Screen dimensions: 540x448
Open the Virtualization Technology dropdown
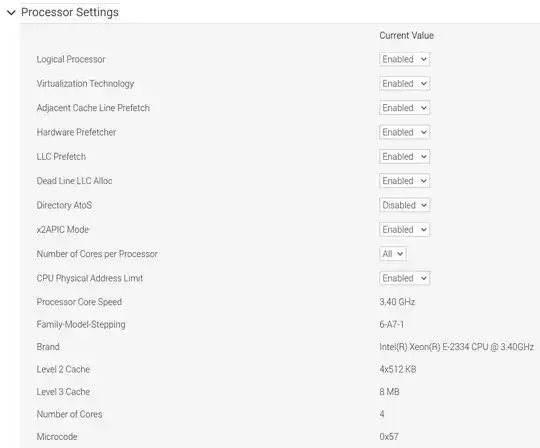pyautogui.click(x=404, y=84)
